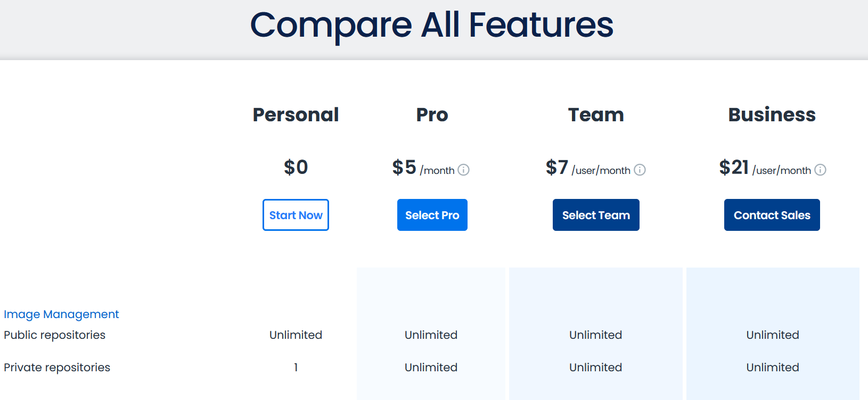Click the info icon next to Pro price
The width and height of the screenshot is (868, 400).
click(x=464, y=170)
